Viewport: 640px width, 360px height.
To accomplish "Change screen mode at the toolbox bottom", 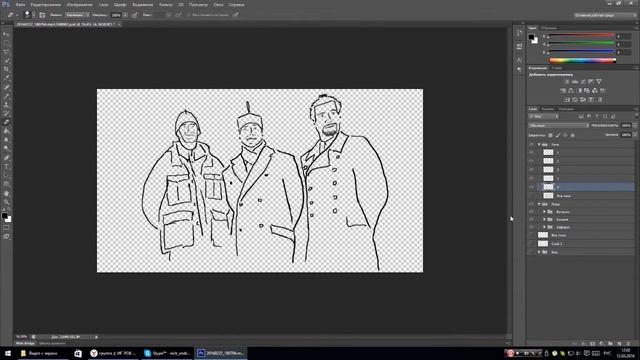I will click(x=6, y=237).
